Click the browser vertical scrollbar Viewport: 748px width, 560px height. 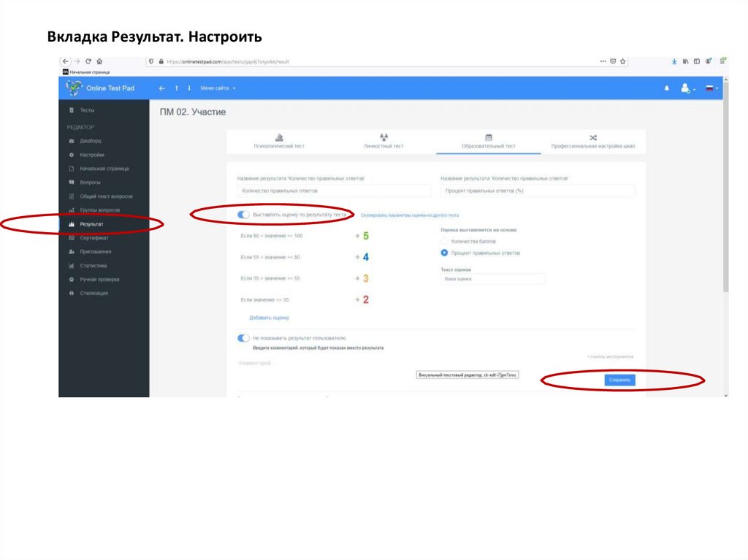pos(725,219)
